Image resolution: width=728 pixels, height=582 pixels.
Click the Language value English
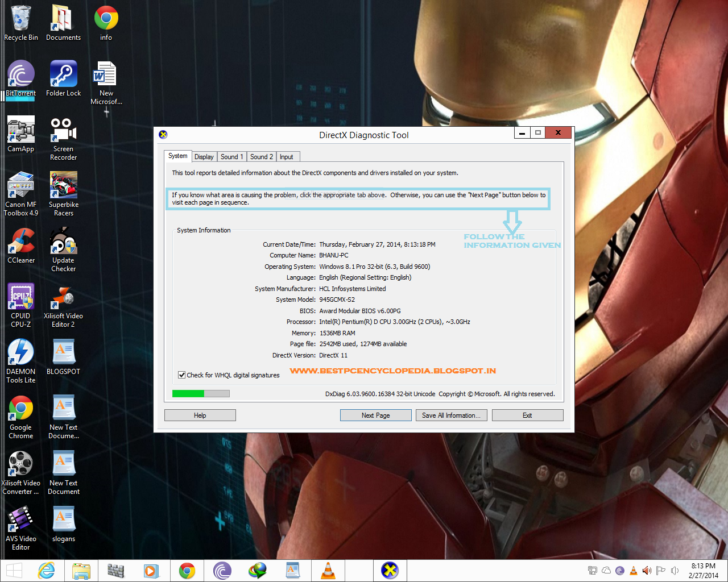point(365,277)
